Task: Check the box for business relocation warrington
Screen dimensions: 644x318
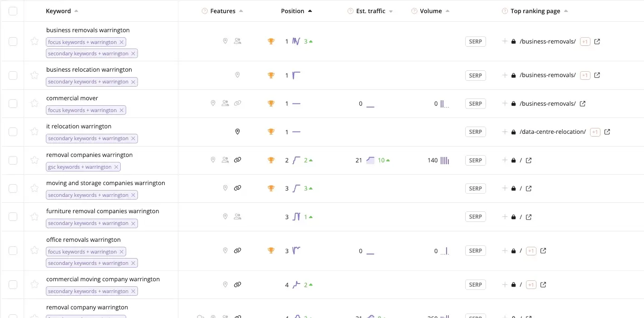Action: click(x=13, y=75)
